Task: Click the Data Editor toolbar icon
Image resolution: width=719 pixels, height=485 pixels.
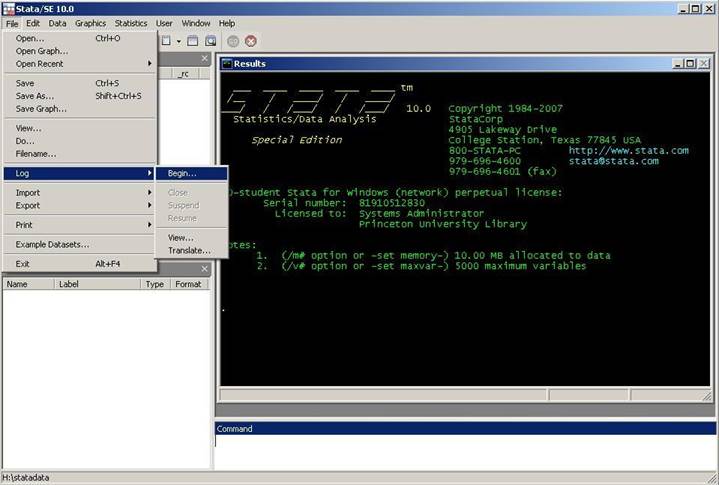Action: [194, 41]
